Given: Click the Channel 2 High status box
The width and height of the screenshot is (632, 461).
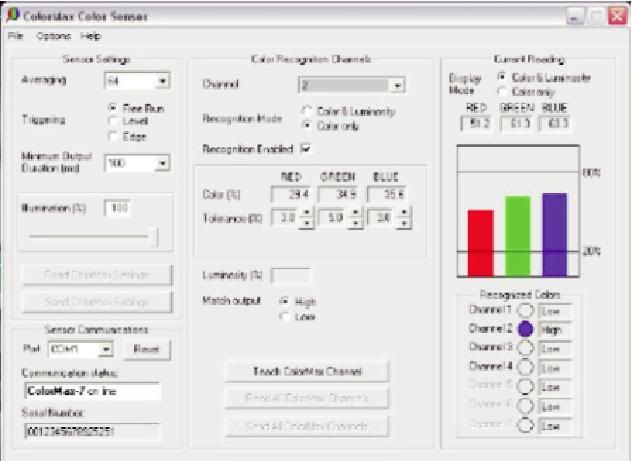Looking at the screenshot, I should [x=555, y=330].
